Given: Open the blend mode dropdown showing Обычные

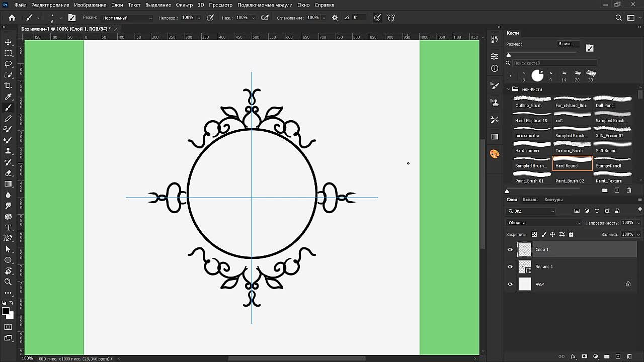Looking at the screenshot, I should (x=543, y=222).
